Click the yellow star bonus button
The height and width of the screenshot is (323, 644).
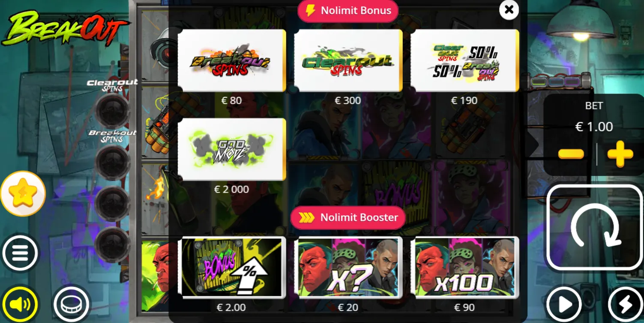coord(23,193)
